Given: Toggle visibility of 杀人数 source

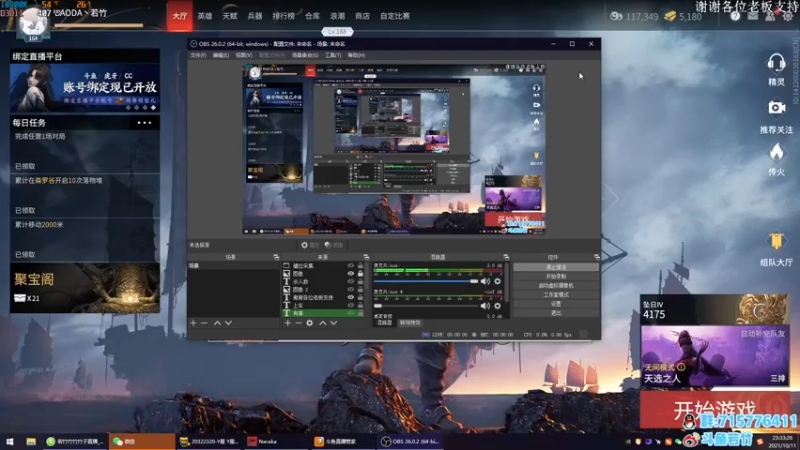Looking at the screenshot, I should pos(351,281).
